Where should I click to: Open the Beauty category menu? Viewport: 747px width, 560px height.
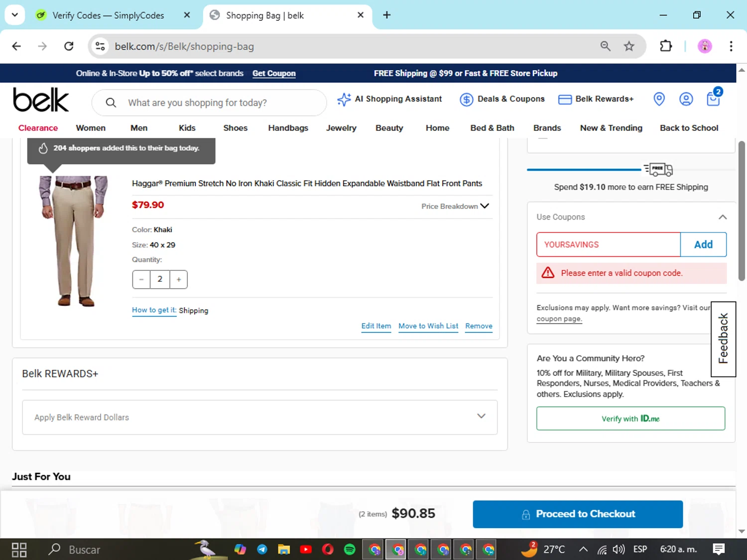click(x=389, y=128)
